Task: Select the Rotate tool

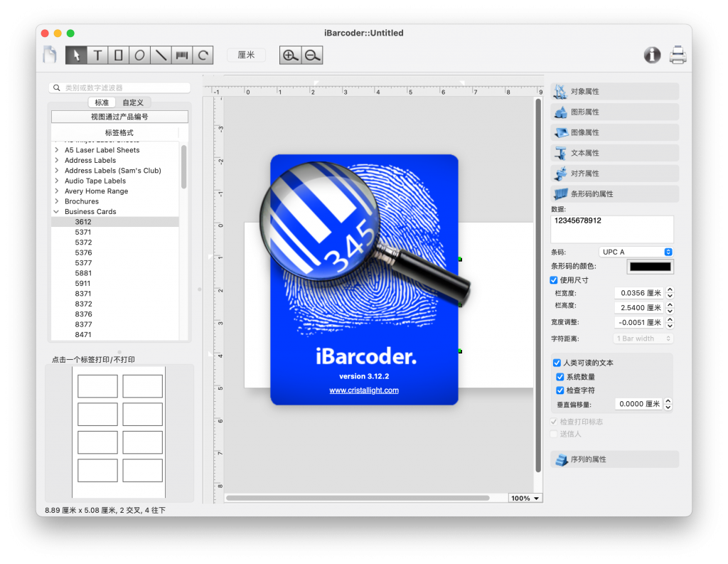Action: pyautogui.click(x=203, y=55)
